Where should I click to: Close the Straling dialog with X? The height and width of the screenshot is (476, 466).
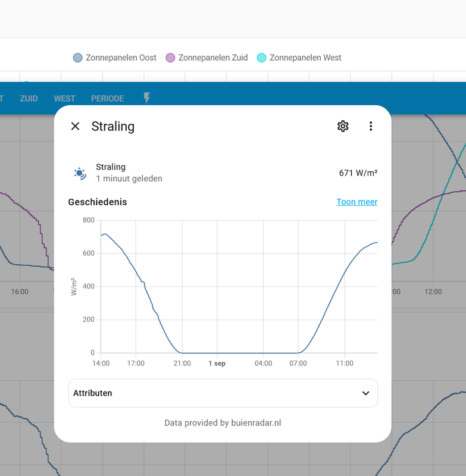[76, 126]
